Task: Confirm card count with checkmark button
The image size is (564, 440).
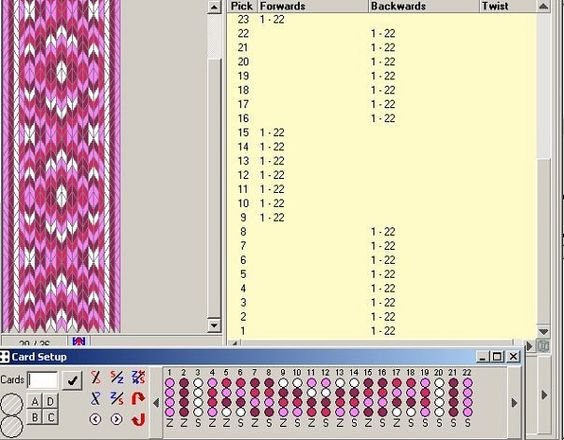Action: [72, 381]
